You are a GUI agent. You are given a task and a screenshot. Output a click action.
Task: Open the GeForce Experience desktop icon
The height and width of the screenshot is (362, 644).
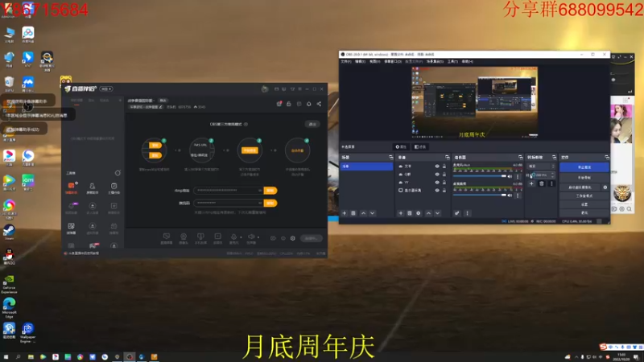(x=9, y=284)
